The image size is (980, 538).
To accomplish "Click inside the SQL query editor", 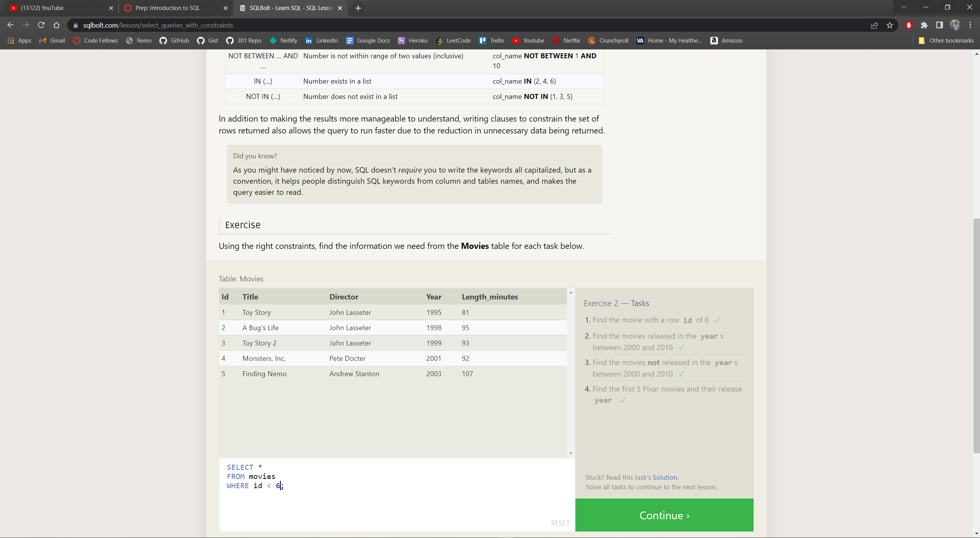I will pos(397,495).
